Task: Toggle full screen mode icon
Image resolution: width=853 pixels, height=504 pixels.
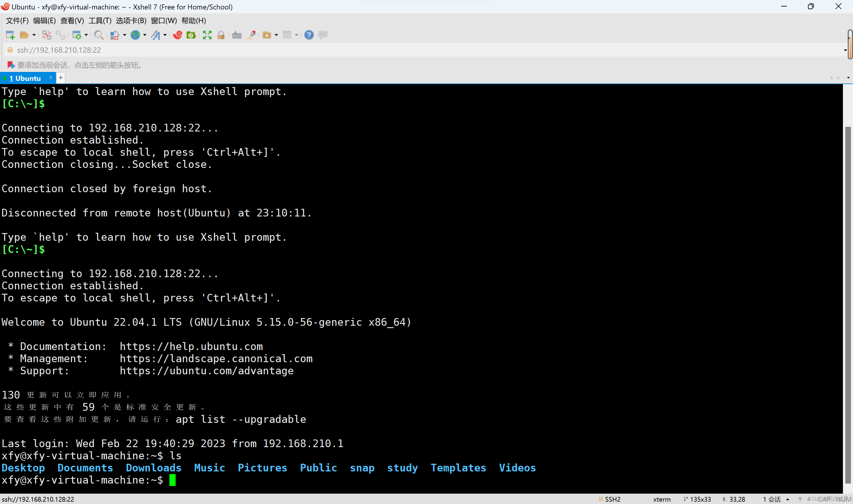Action: point(207,35)
